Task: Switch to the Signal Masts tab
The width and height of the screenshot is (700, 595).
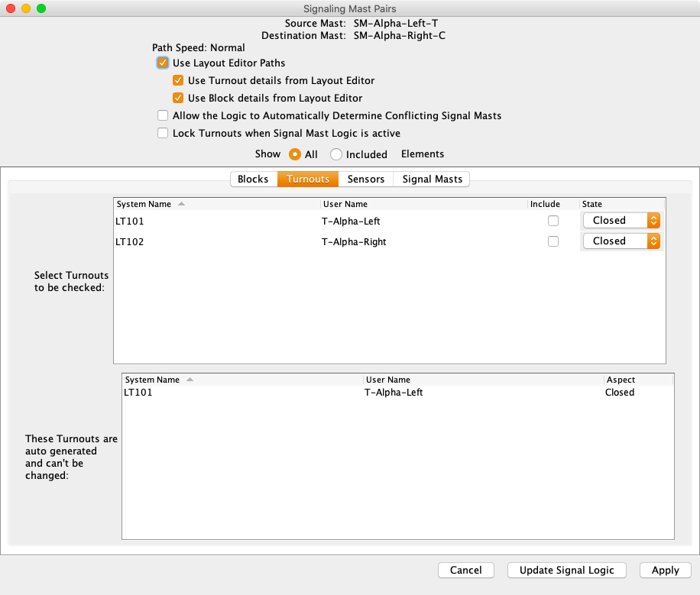Action: (432, 179)
